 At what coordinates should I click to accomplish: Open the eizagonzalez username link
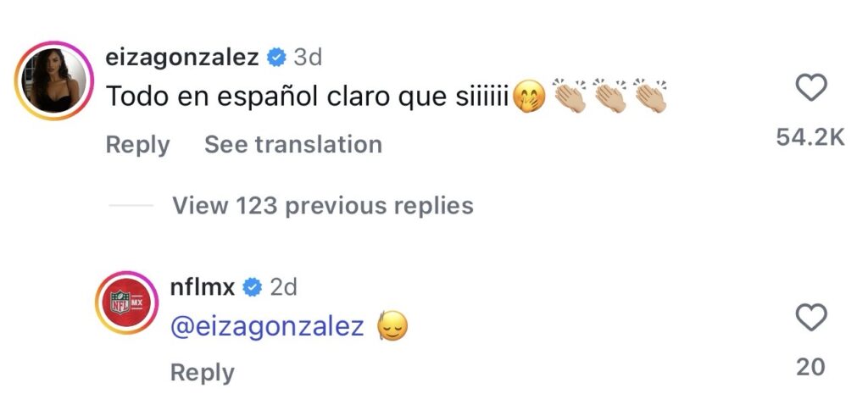click(x=181, y=58)
